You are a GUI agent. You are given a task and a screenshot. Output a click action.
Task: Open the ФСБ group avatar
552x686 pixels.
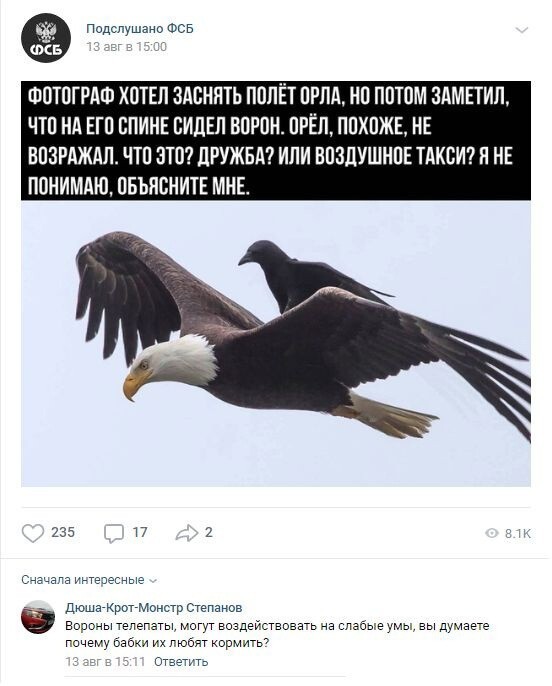tap(45, 38)
